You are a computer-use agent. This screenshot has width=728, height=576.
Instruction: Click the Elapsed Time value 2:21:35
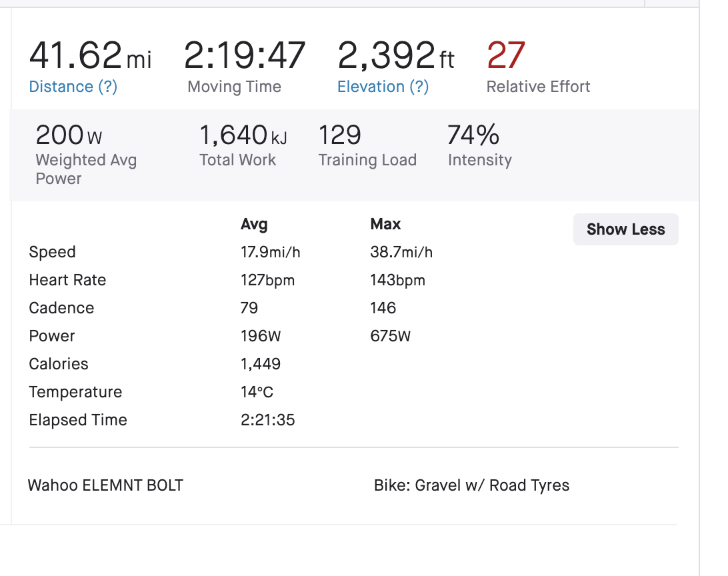(268, 420)
